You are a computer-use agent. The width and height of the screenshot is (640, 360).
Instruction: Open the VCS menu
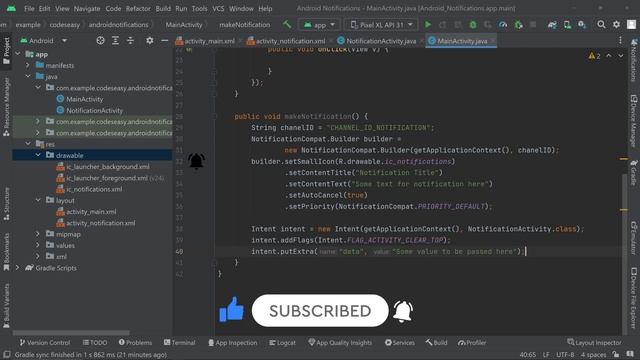tap(218, 8)
